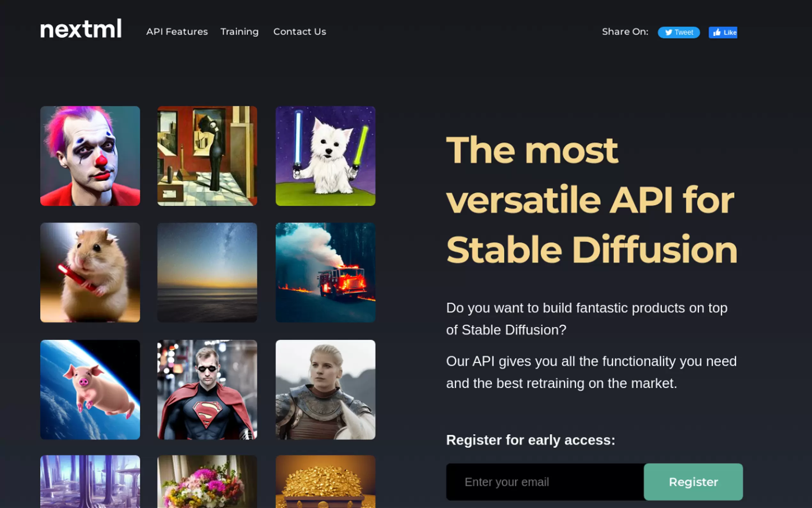Click the Stable Diffusion headline text
812x508 pixels.
592,249
